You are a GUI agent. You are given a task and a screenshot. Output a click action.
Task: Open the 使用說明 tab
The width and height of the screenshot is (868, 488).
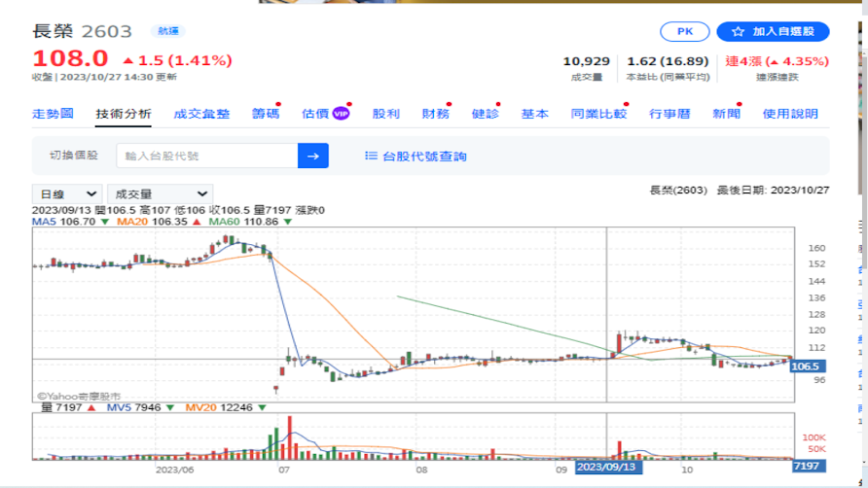tap(790, 114)
